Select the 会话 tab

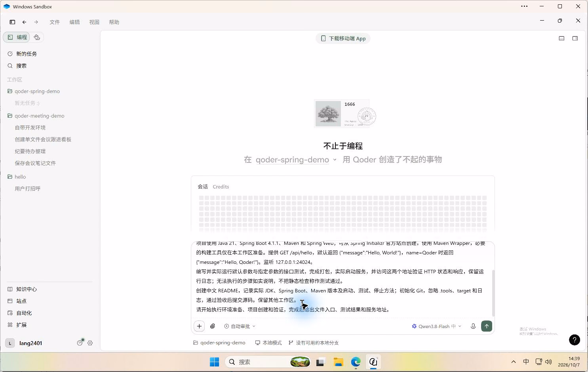click(203, 187)
